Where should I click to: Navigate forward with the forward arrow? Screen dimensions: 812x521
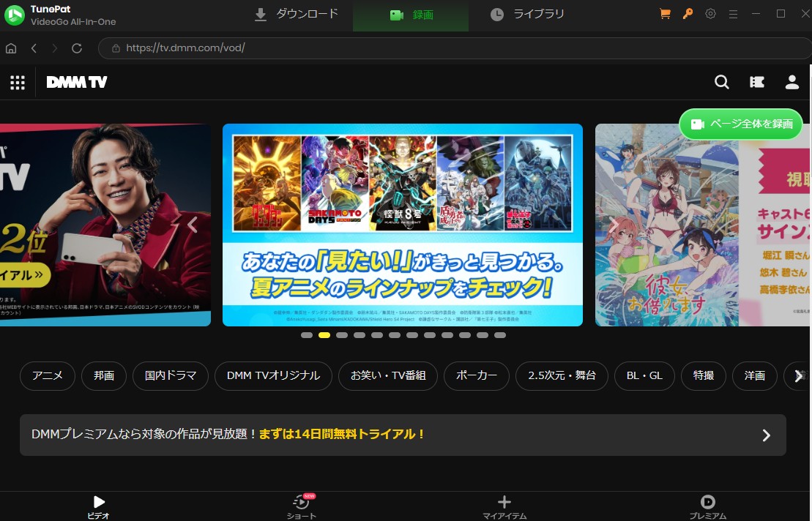click(55, 48)
